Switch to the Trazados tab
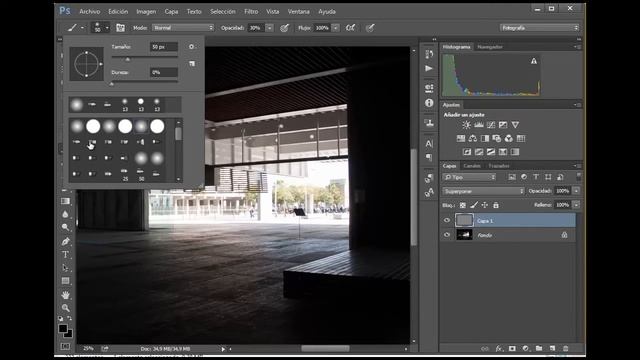640x360 pixels. coord(499,166)
